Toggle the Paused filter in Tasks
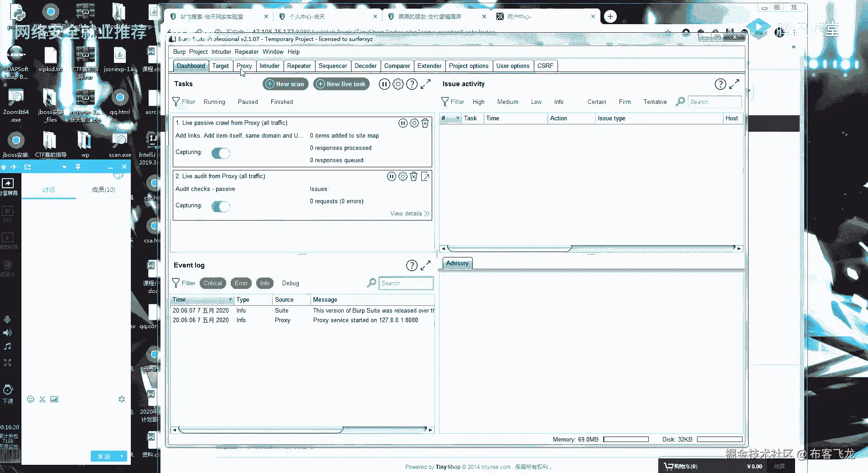The height and width of the screenshot is (473, 868). (248, 102)
